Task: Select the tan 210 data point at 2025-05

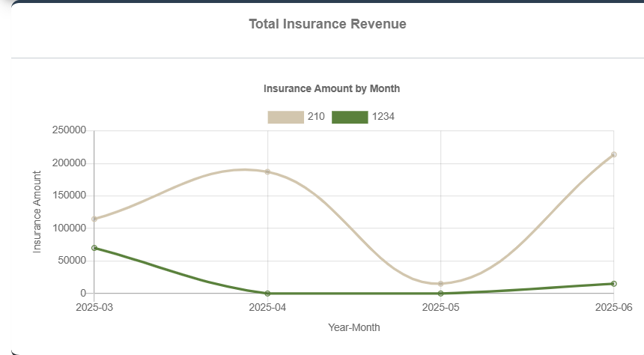Action: click(x=441, y=284)
